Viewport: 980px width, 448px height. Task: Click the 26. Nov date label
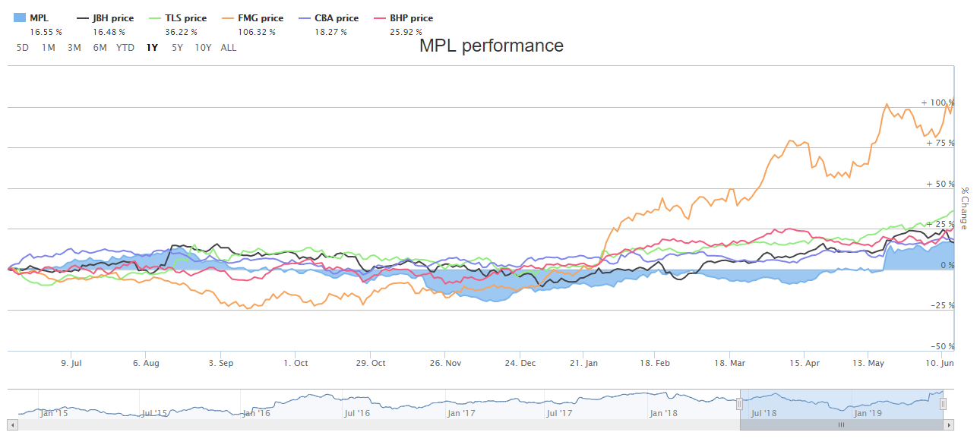point(444,363)
